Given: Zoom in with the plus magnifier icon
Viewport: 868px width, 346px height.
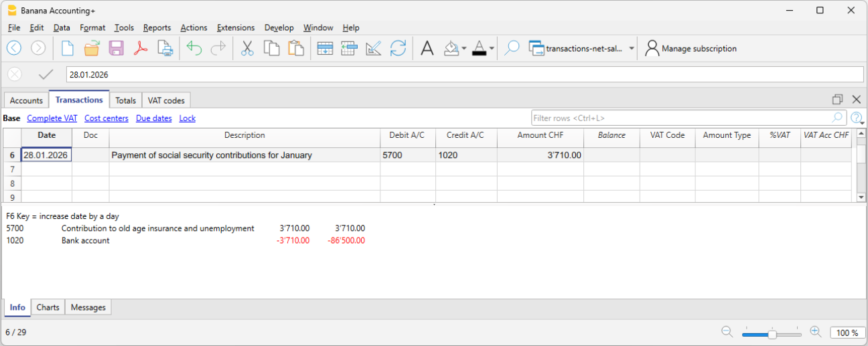Looking at the screenshot, I should pos(815,332).
